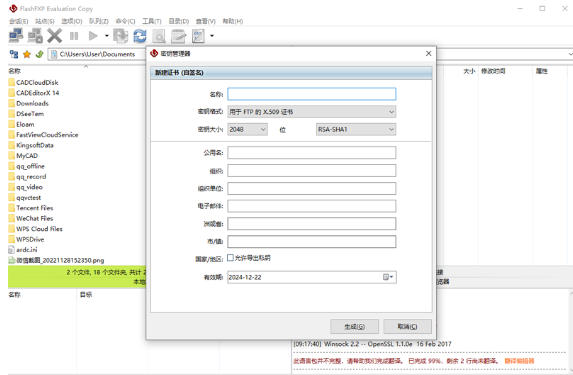Click the 公用名 common name input field
573x375 pixels.
311,153
